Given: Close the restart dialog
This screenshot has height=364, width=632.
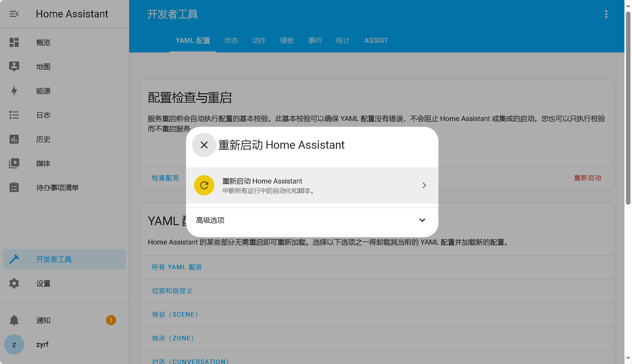Looking at the screenshot, I should point(204,145).
